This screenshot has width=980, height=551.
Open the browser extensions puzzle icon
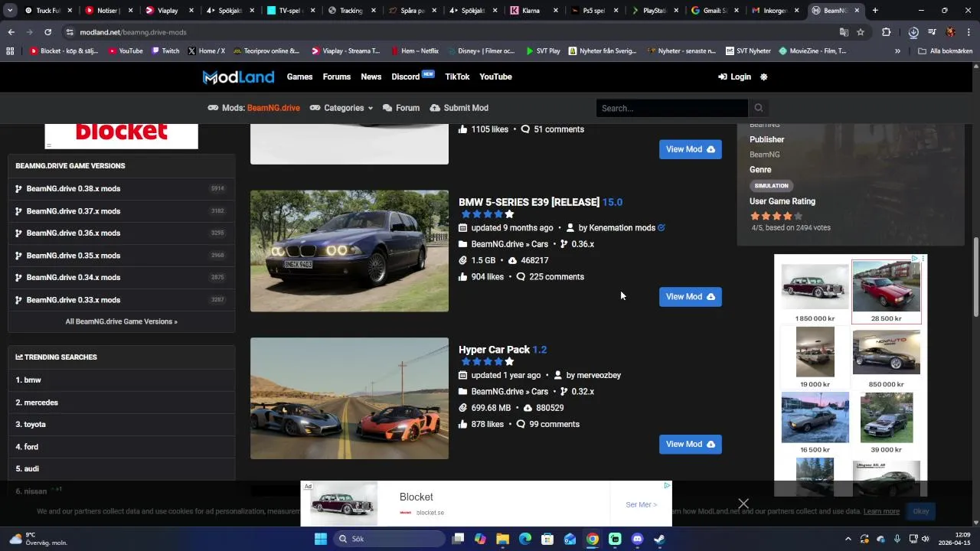886,32
